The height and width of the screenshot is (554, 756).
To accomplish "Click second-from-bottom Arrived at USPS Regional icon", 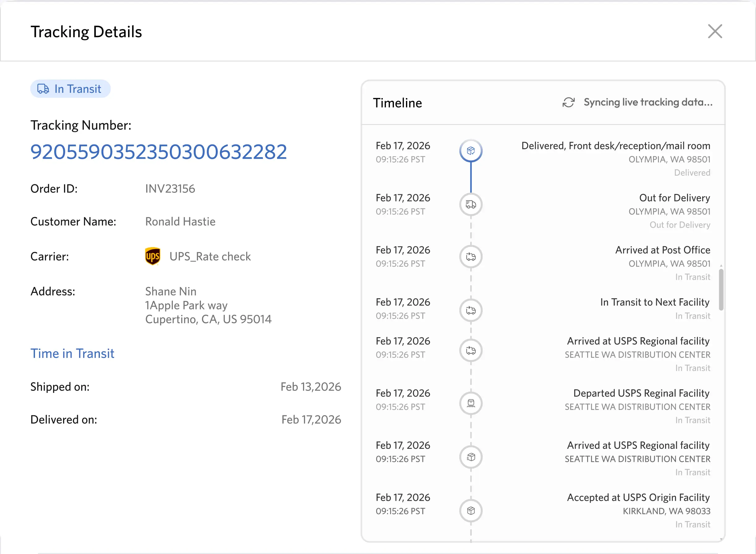I will 471,457.
